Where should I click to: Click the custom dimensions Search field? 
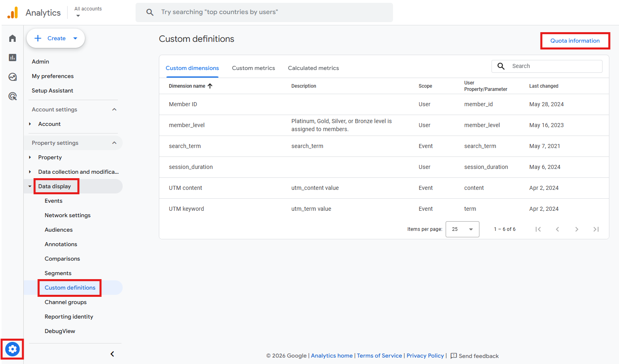547,66
